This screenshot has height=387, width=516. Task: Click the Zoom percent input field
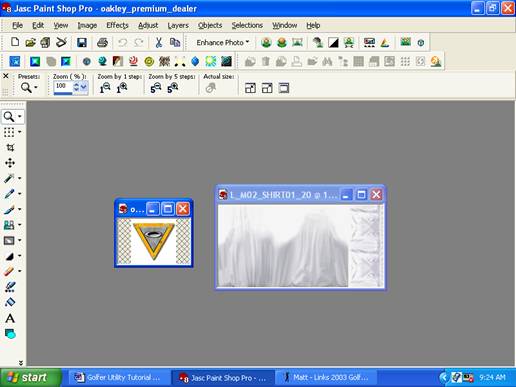tap(63, 87)
